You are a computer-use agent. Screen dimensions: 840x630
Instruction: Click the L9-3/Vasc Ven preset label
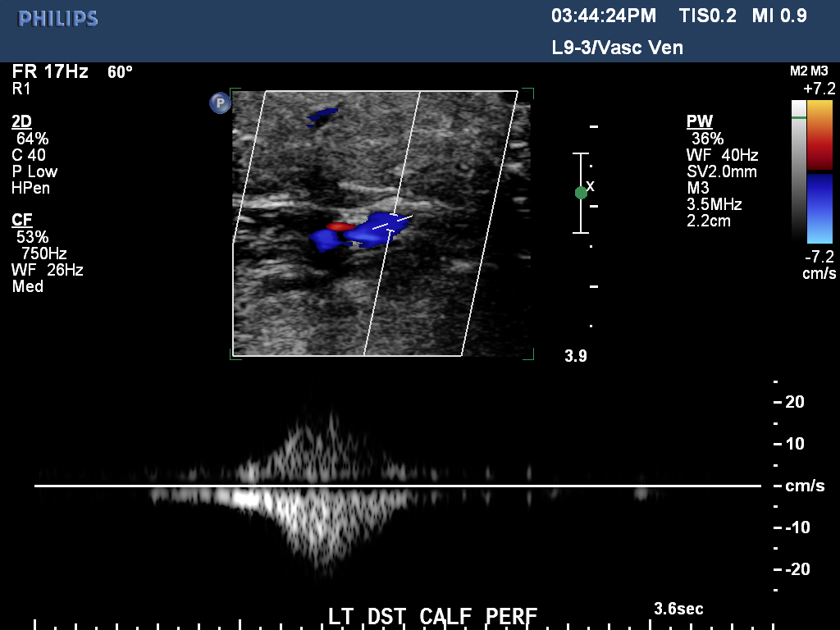617,48
